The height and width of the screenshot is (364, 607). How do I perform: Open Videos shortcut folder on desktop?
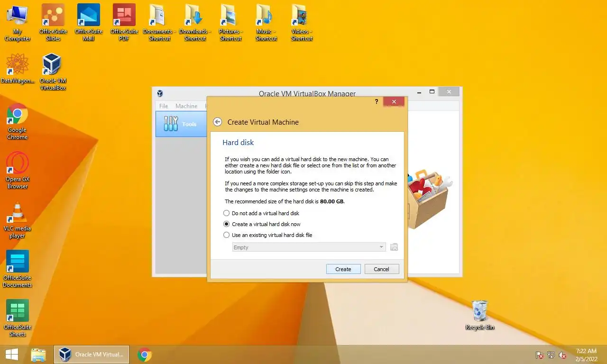(302, 22)
